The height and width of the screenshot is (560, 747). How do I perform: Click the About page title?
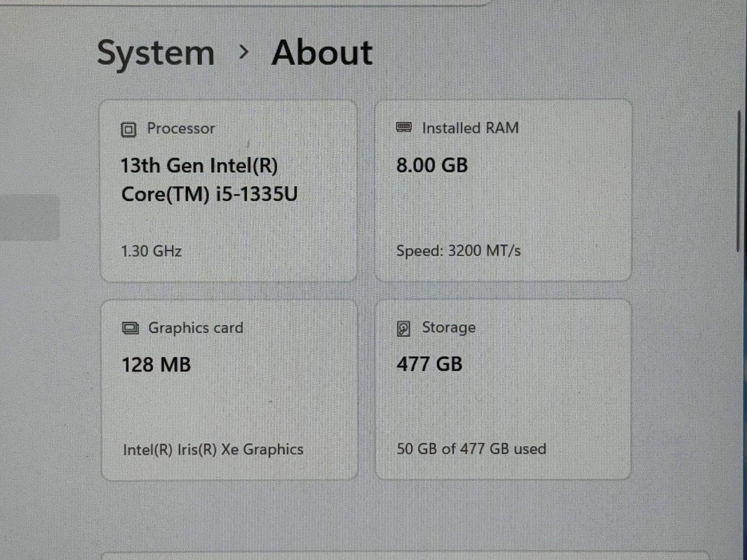tap(322, 52)
